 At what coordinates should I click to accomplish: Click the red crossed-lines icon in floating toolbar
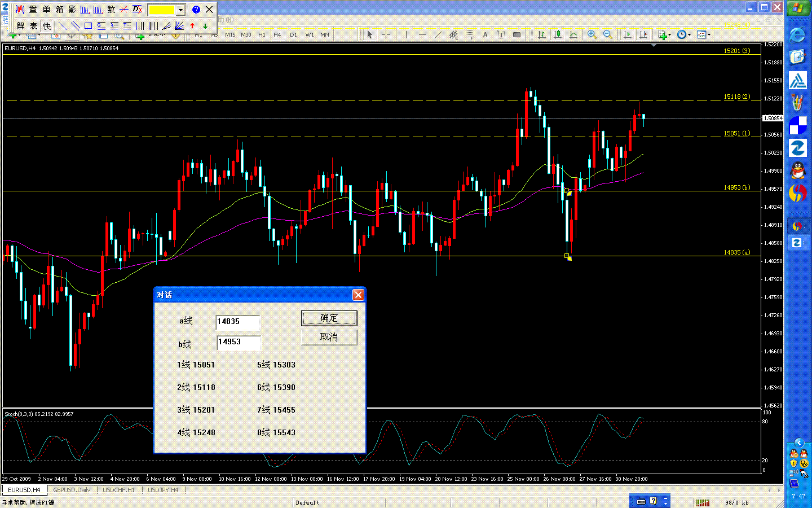pyautogui.click(x=124, y=10)
